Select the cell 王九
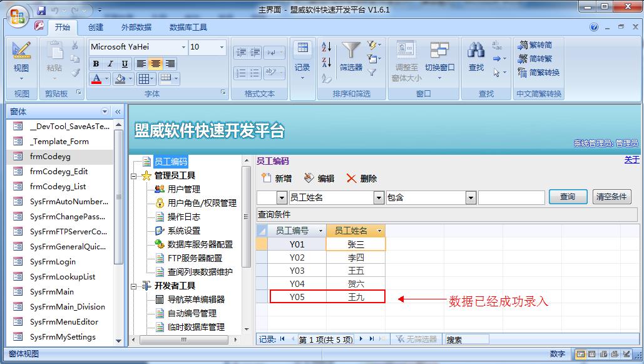 point(355,297)
